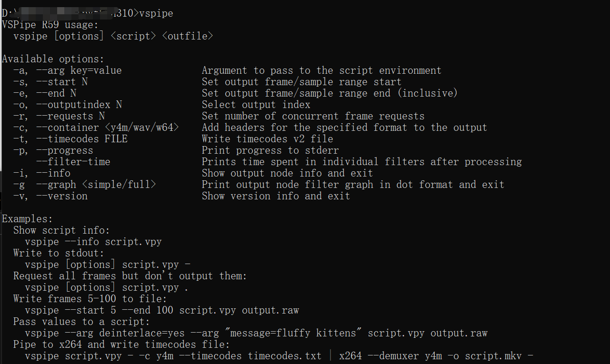
Task: Click the "--progress" option
Action: (64, 150)
